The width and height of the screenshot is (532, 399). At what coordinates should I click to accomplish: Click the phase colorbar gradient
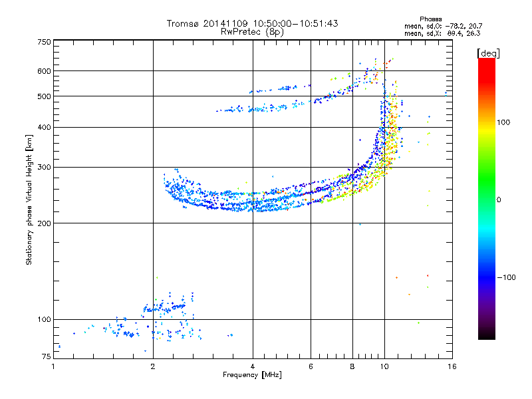coord(487,198)
